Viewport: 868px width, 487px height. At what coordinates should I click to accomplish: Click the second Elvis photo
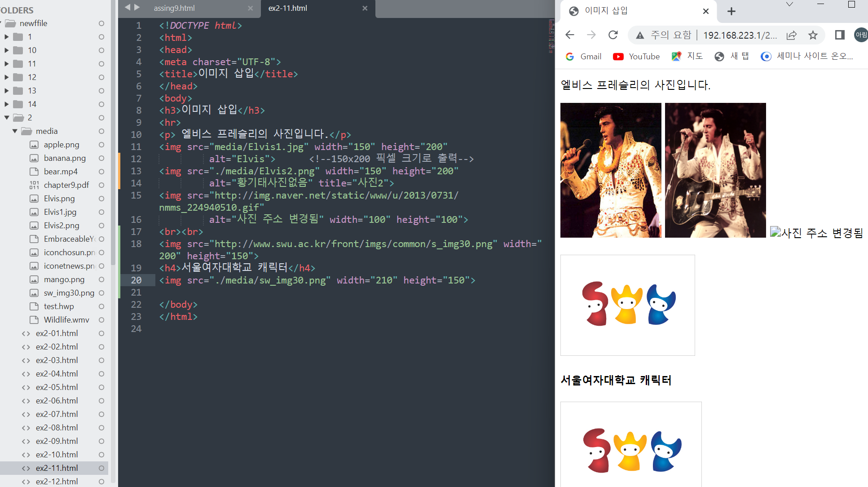pyautogui.click(x=715, y=170)
